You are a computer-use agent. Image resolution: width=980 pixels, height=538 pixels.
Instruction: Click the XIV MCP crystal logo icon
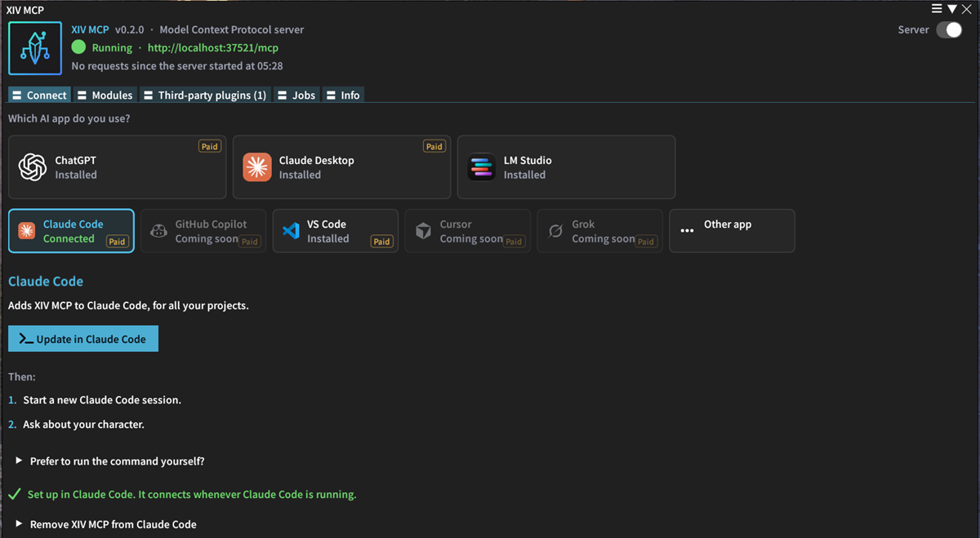click(x=35, y=48)
